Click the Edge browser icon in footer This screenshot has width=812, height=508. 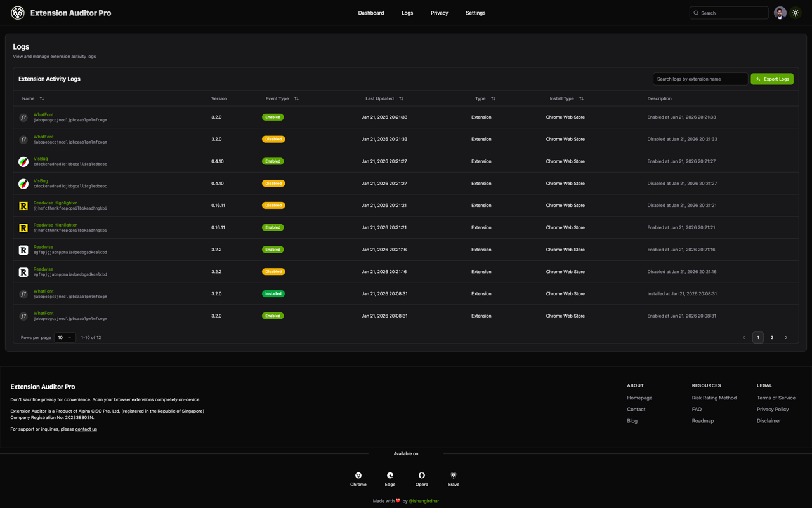tap(390, 475)
